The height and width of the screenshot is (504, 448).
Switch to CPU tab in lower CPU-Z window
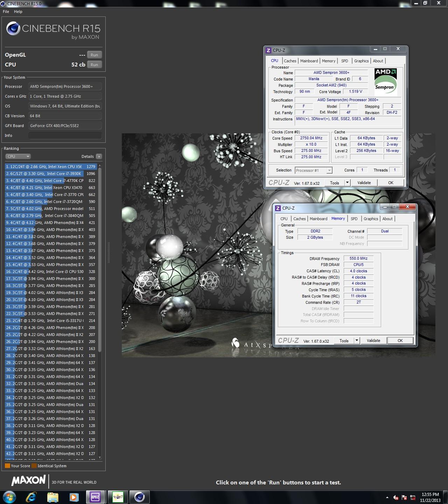[284, 219]
